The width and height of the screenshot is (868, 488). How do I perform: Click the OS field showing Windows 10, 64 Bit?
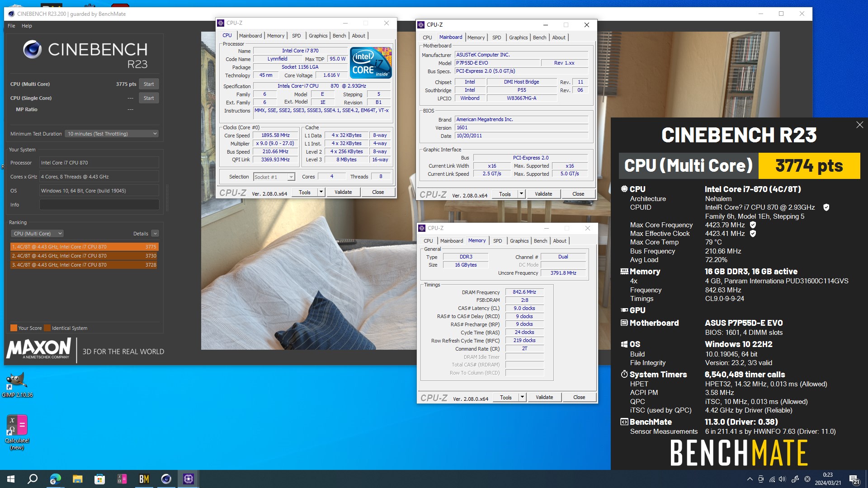99,191
